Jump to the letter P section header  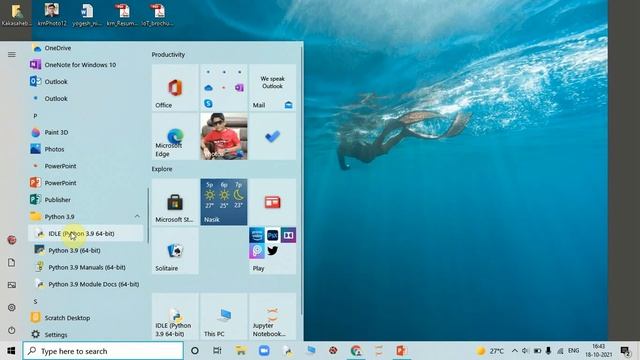(x=35, y=116)
